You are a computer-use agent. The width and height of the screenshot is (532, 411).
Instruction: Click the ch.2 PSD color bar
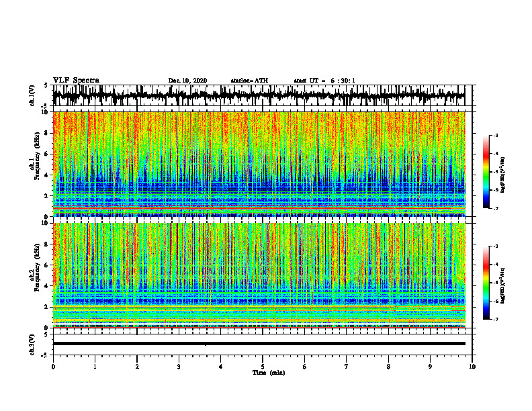click(486, 283)
